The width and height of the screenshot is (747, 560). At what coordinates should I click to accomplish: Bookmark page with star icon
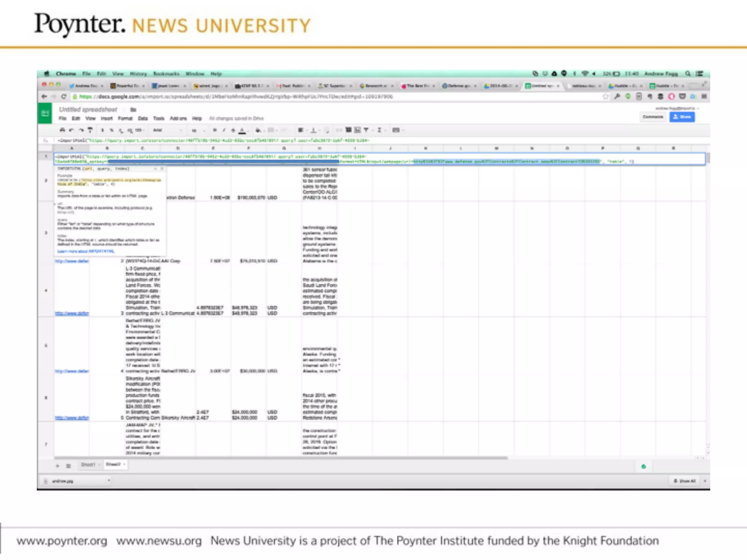(x=606, y=97)
